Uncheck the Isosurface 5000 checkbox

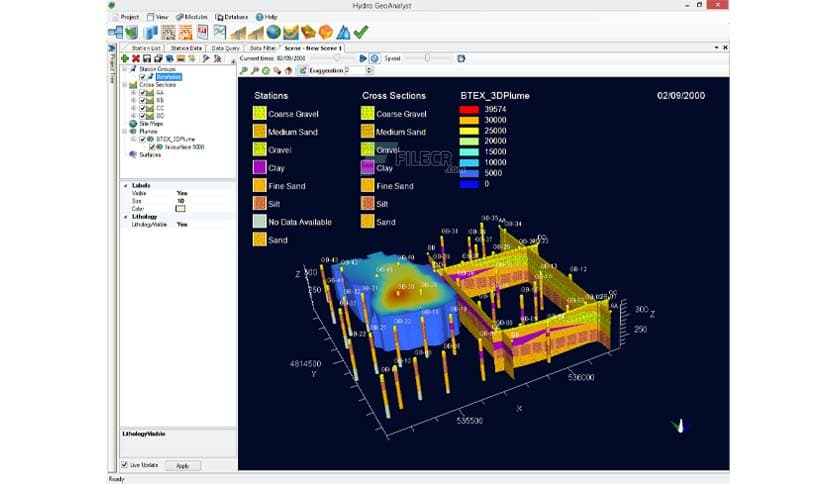pyautogui.click(x=151, y=147)
